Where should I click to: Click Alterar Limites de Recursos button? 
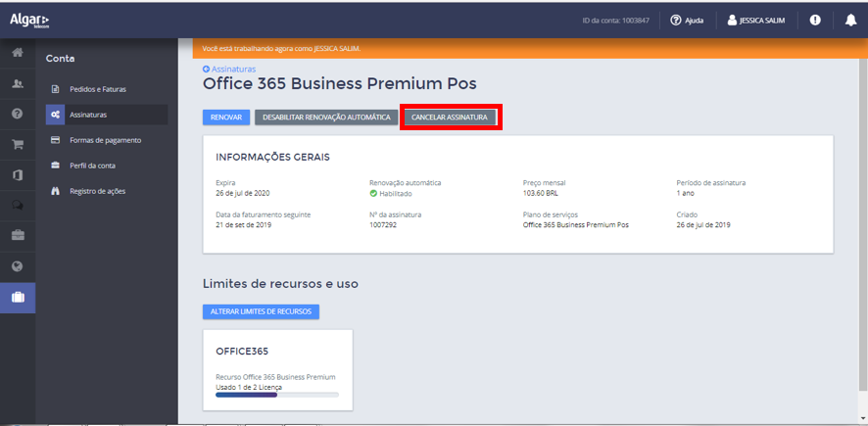[261, 311]
